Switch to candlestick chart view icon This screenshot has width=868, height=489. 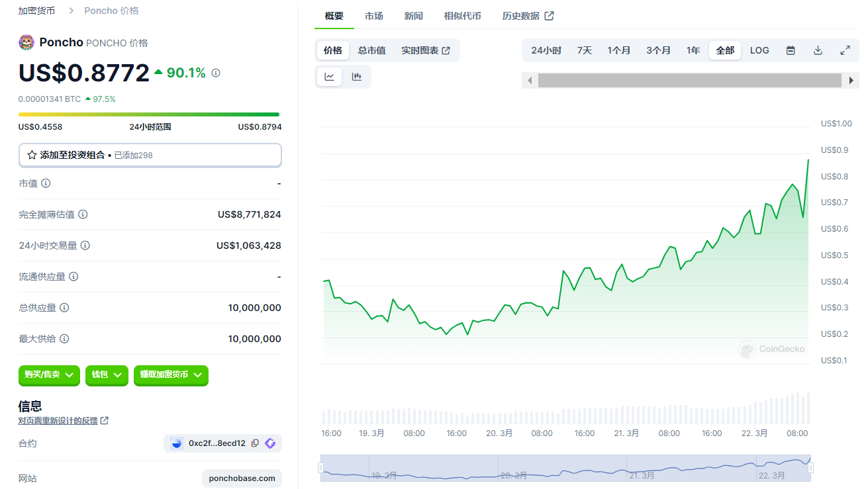pos(357,77)
